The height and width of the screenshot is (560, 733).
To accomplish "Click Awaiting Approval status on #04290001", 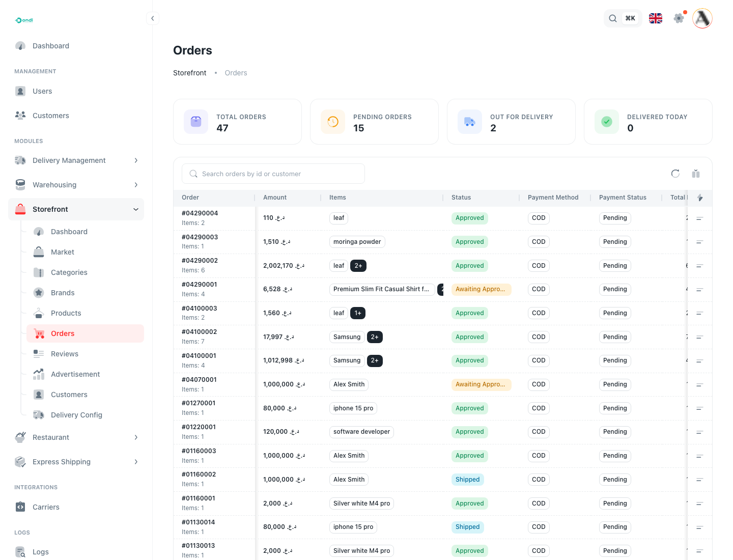I will point(481,289).
